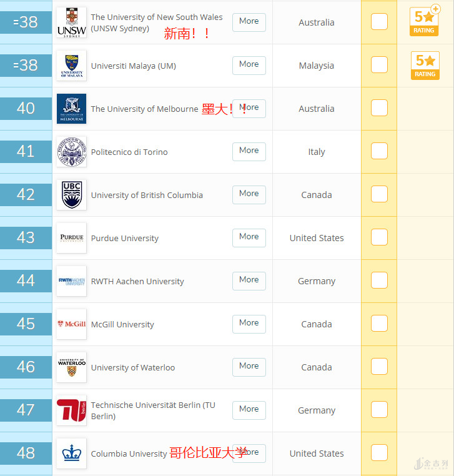Open the Politecnico di Torino link

(129, 152)
